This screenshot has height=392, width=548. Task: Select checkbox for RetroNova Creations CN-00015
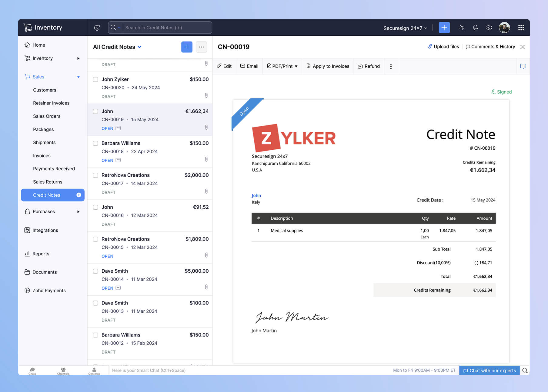tap(95, 239)
